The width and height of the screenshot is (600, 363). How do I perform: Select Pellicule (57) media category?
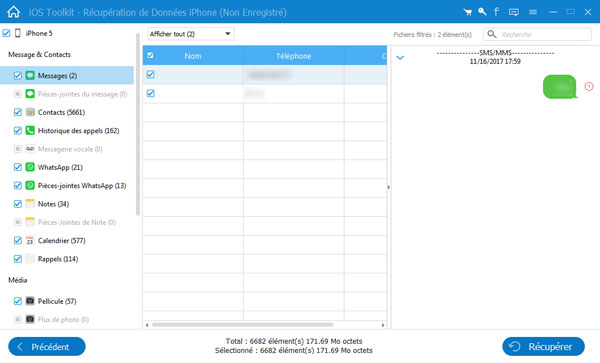pos(57,301)
